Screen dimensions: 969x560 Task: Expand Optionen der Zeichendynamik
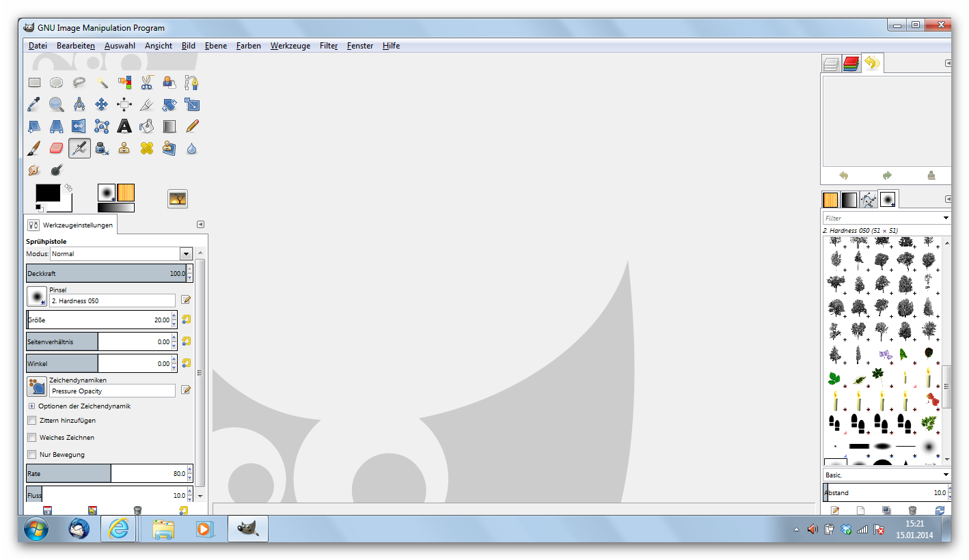coord(31,406)
